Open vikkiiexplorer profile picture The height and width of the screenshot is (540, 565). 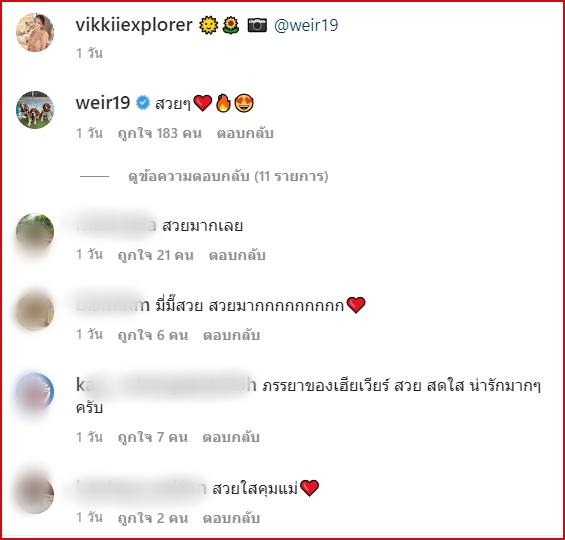point(35,33)
